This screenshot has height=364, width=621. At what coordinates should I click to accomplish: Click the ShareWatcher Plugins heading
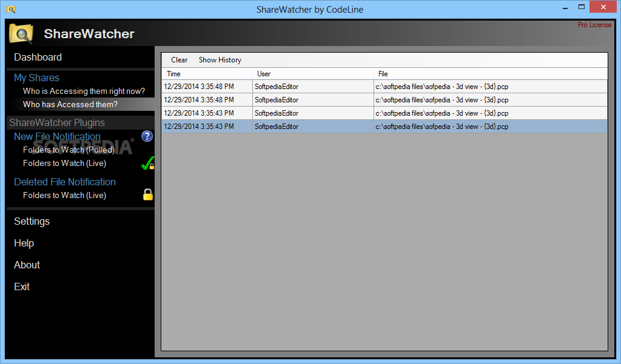(x=57, y=123)
